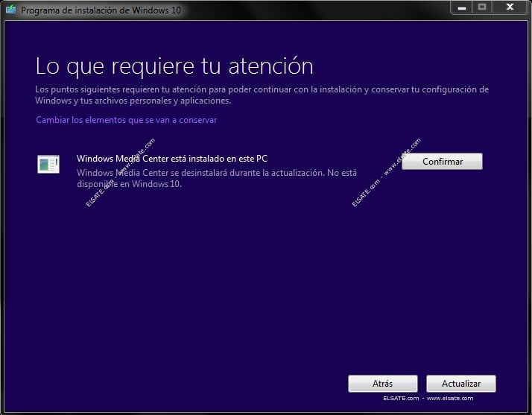Minimize the Windows 10 setup window

tap(461, 7)
